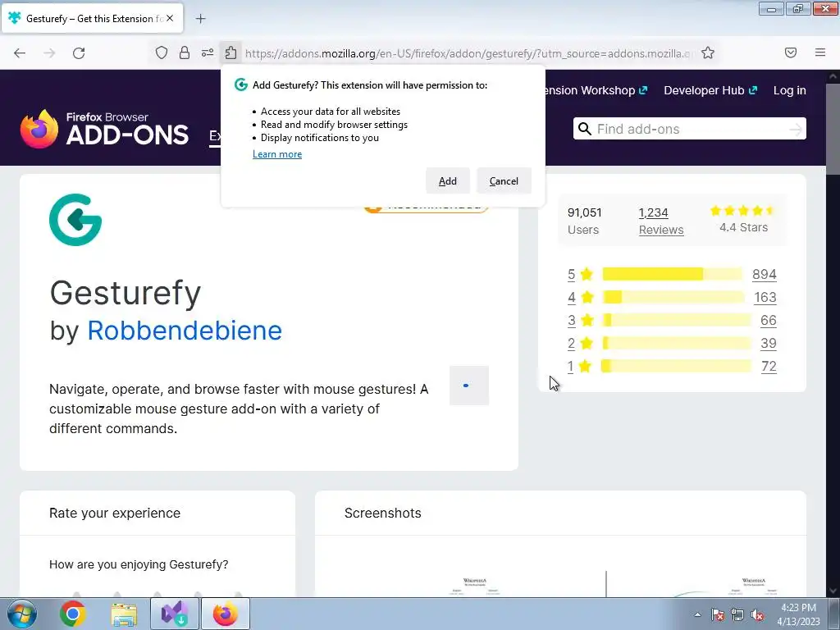
Task: Open the Extension Workshop link
Action: (x=596, y=90)
